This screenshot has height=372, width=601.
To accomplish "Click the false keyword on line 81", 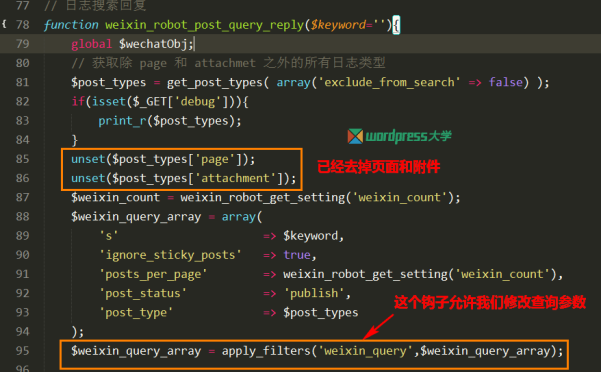I will [x=506, y=82].
